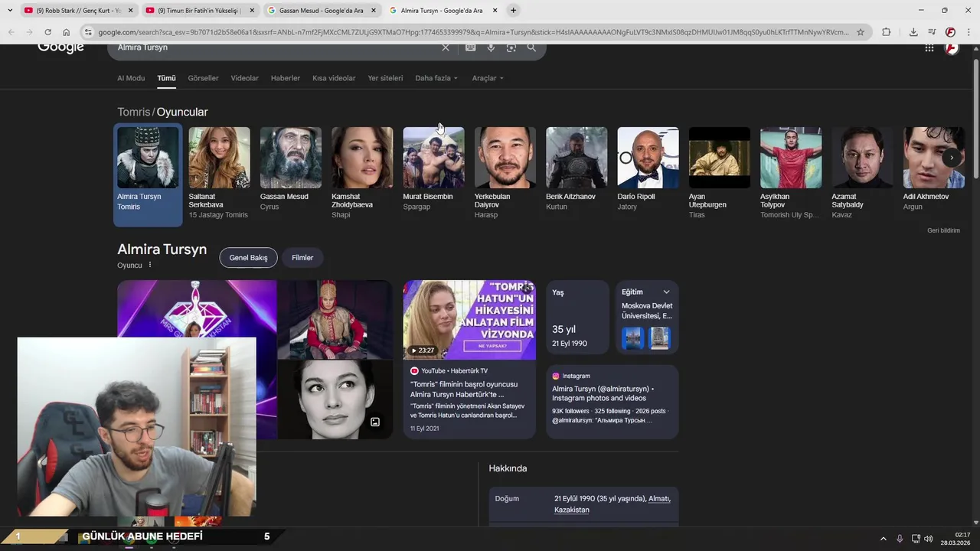The width and height of the screenshot is (980, 551).
Task: Select the Azamat Satybaldy cast card
Action: (862, 173)
